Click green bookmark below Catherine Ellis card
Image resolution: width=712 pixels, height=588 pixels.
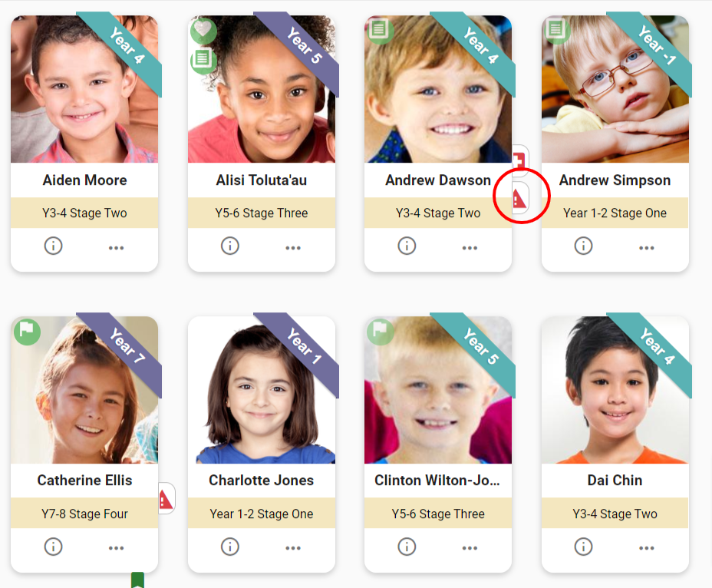(x=137, y=580)
